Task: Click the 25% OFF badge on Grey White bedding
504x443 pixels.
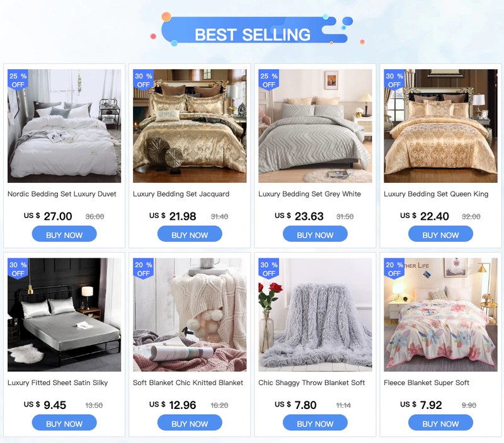Action: point(269,80)
